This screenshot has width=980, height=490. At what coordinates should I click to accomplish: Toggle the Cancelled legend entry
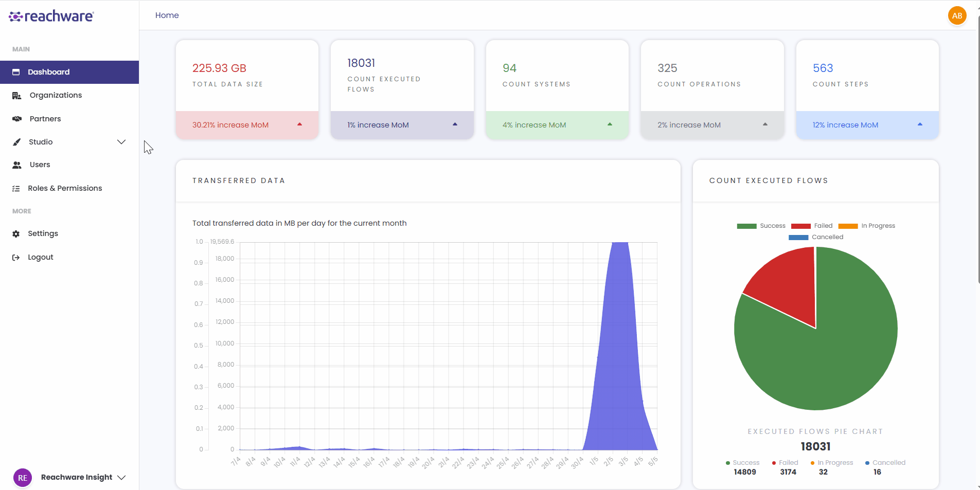click(x=816, y=237)
